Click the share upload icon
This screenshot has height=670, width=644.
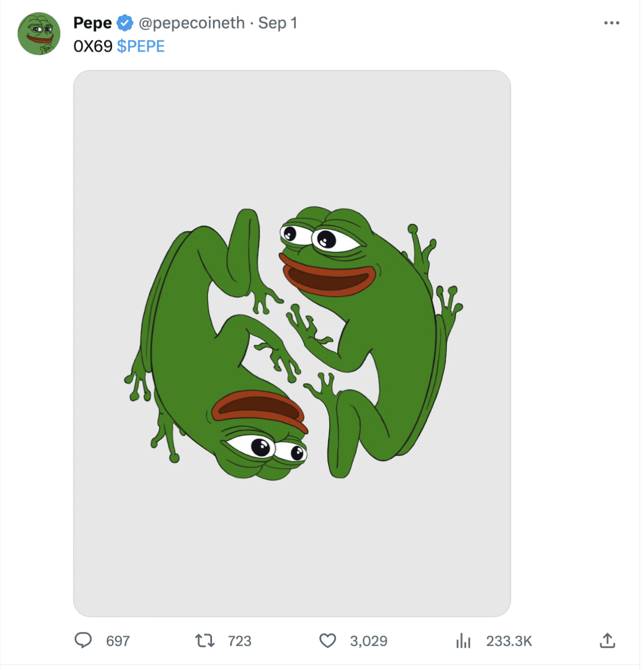tap(607, 640)
